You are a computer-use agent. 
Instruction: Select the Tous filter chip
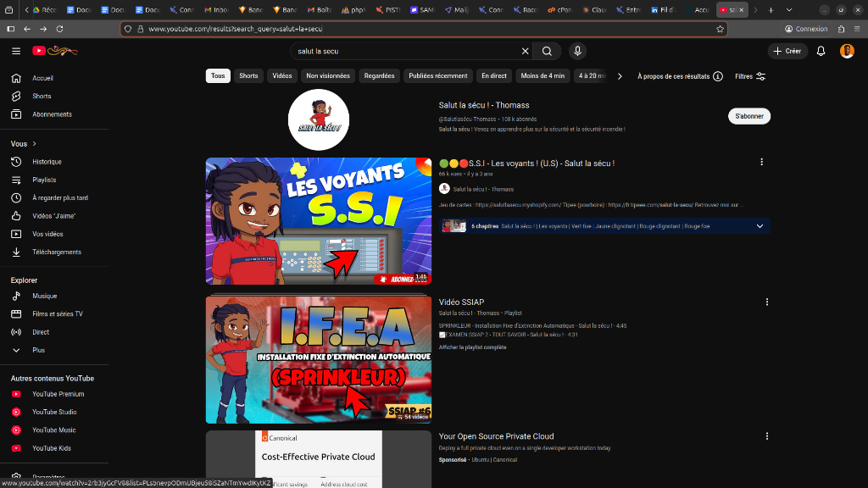click(x=218, y=75)
